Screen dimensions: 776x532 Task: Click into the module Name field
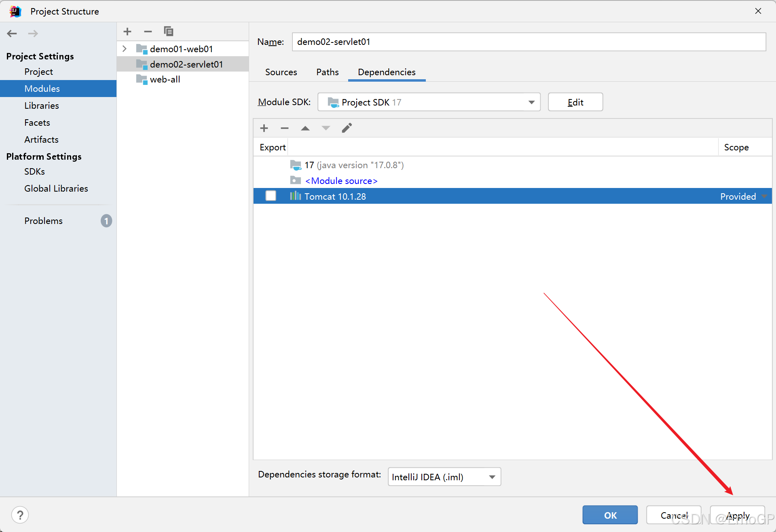click(529, 42)
